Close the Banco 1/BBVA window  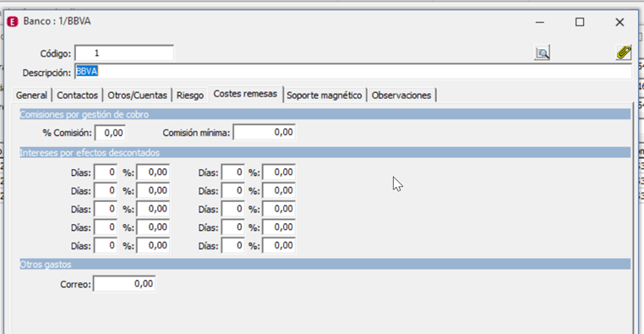(x=619, y=22)
